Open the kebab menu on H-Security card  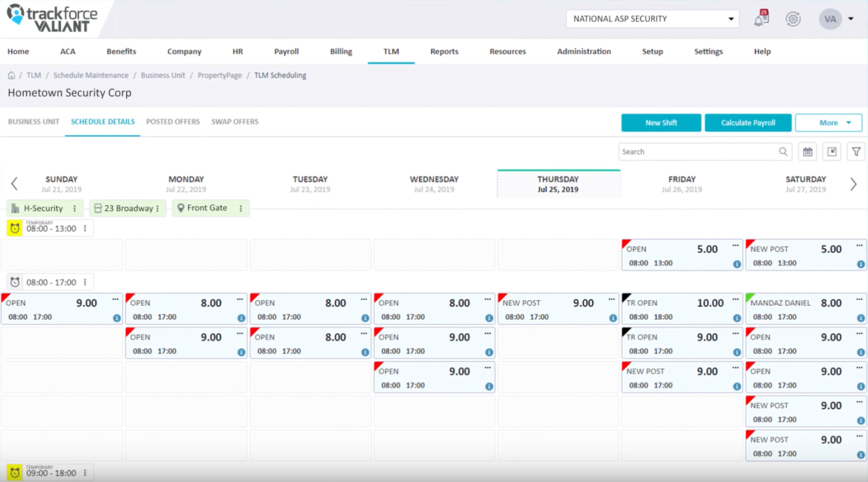pyautogui.click(x=74, y=208)
